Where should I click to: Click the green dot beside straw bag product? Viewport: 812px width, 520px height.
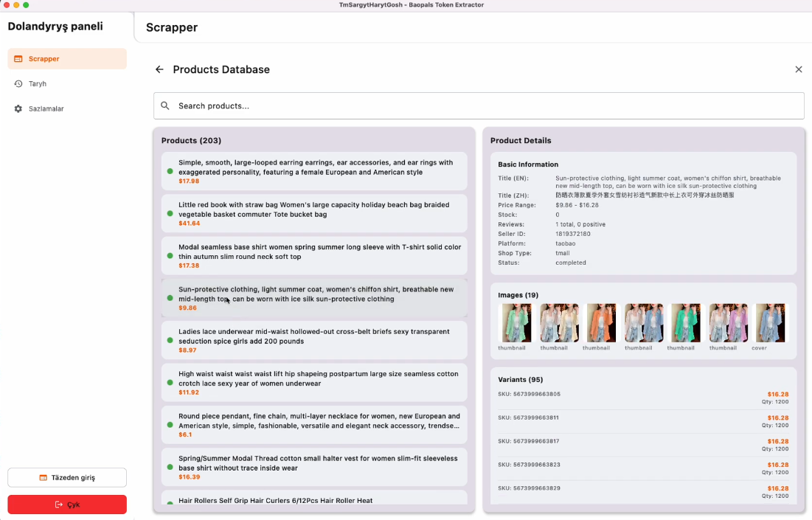click(170, 213)
